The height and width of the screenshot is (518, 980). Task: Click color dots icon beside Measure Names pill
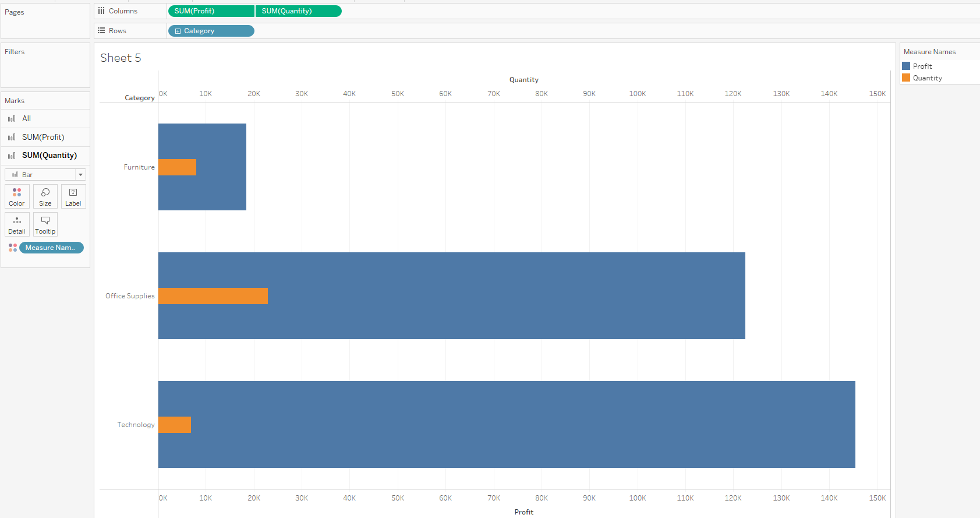13,248
